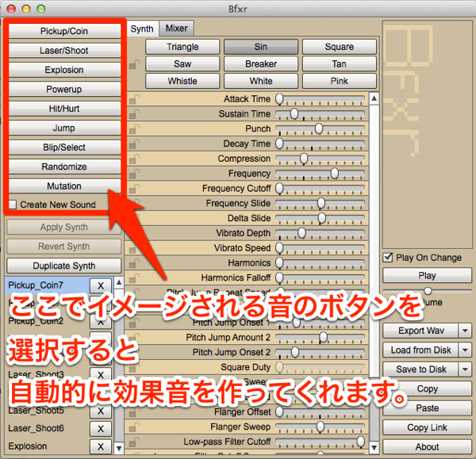476x459 pixels.
Task: Click the sound list scroll-down arrow
Action: [x=119, y=448]
